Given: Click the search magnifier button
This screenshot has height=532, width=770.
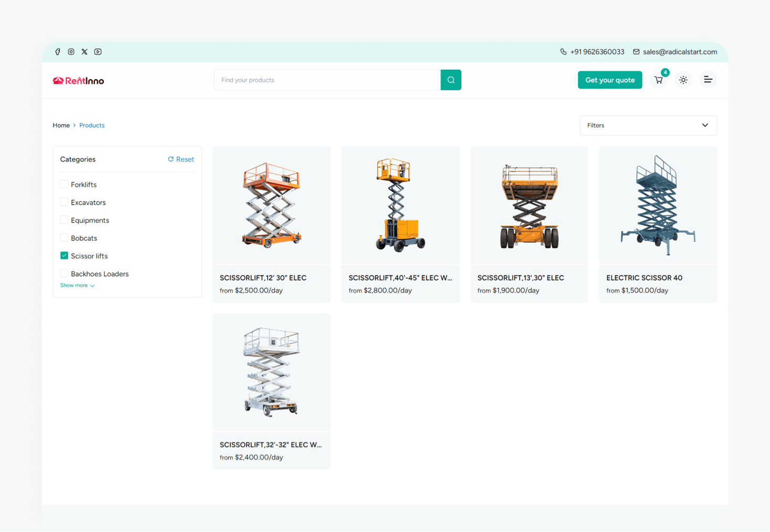Looking at the screenshot, I should pos(451,80).
